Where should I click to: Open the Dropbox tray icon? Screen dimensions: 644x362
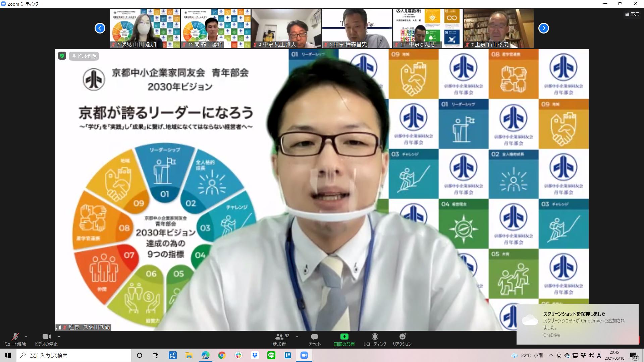[583, 355]
